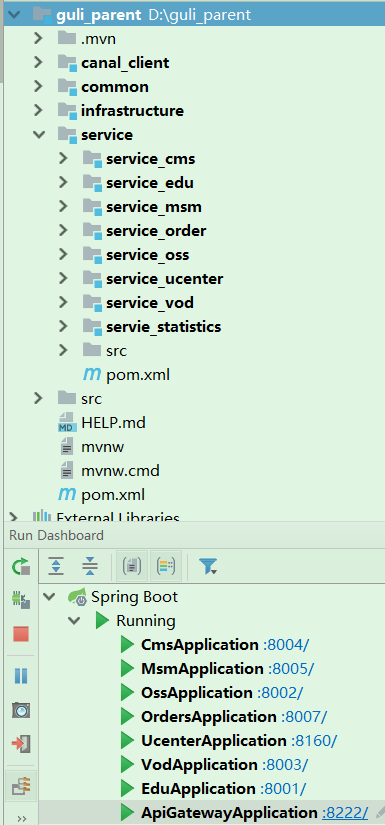The width and height of the screenshot is (385, 825).
Task: Collapse the service module
Action: tap(38, 135)
